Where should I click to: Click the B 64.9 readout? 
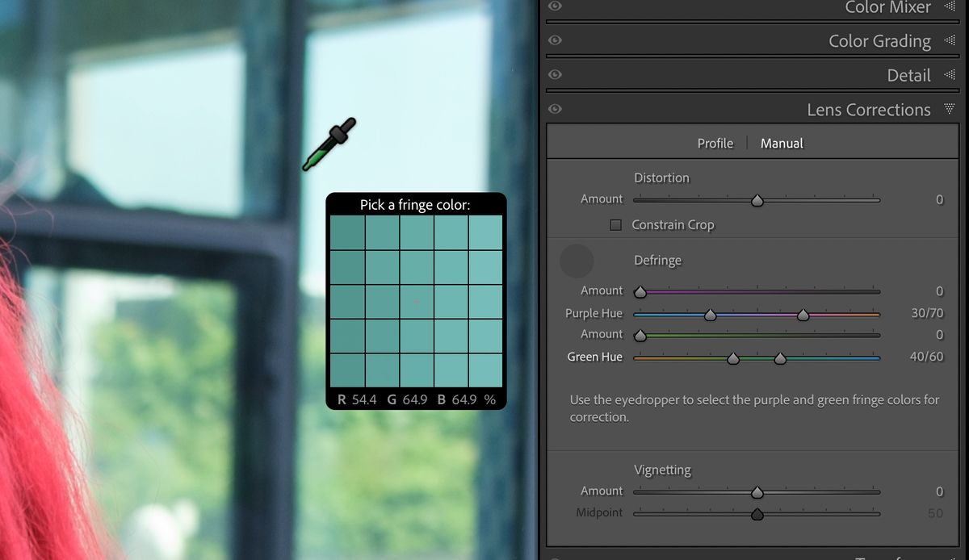click(x=456, y=399)
